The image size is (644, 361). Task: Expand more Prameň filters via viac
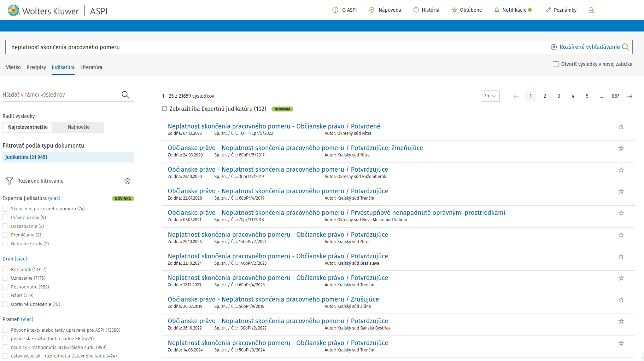pyautogui.click(x=27, y=319)
